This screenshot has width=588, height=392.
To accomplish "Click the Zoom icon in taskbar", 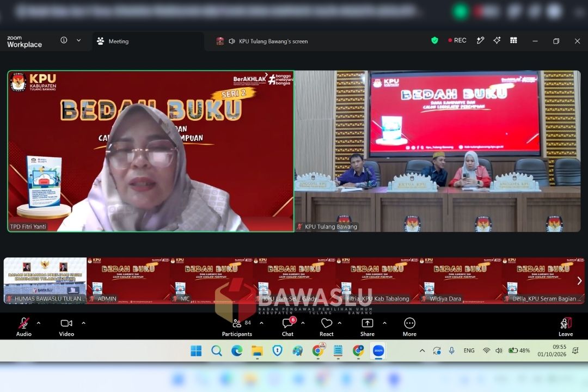I will pos(378,351).
